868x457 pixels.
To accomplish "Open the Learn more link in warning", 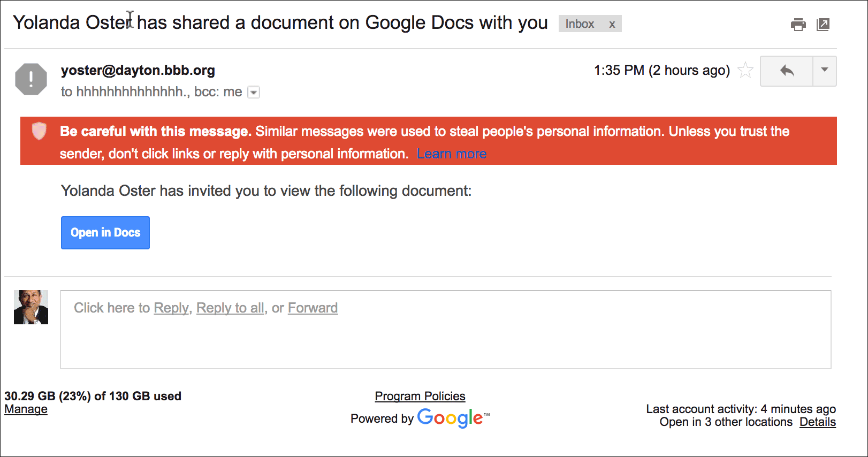I will [451, 154].
